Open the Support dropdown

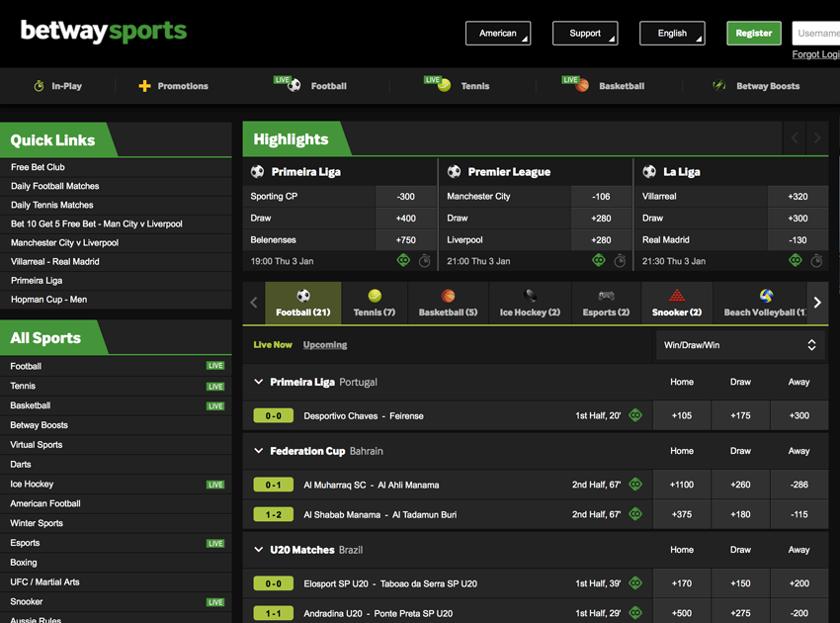tap(585, 34)
